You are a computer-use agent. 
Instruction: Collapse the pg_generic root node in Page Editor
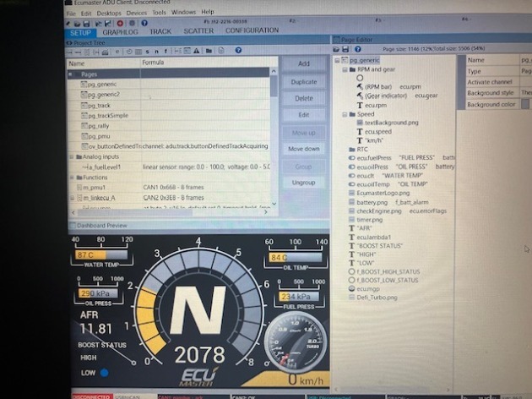click(x=337, y=61)
